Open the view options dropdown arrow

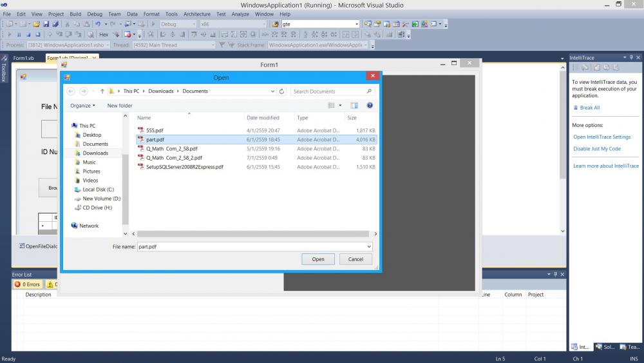coord(340,106)
